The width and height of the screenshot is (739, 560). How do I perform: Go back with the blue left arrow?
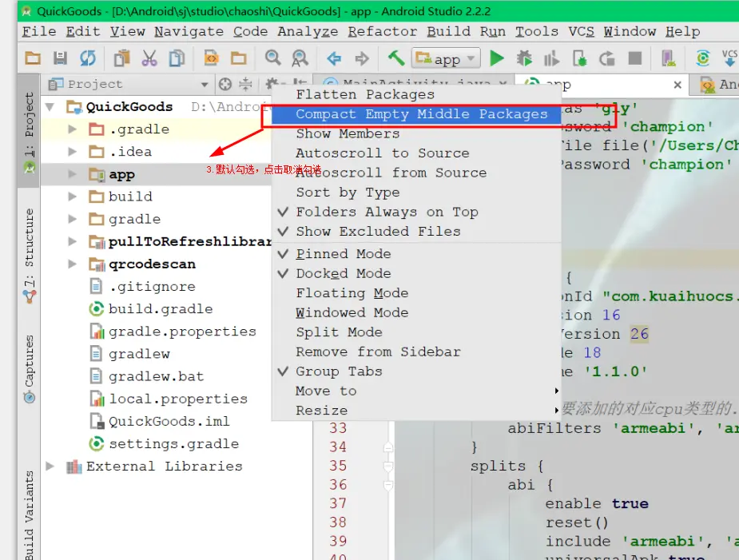[334, 59]
